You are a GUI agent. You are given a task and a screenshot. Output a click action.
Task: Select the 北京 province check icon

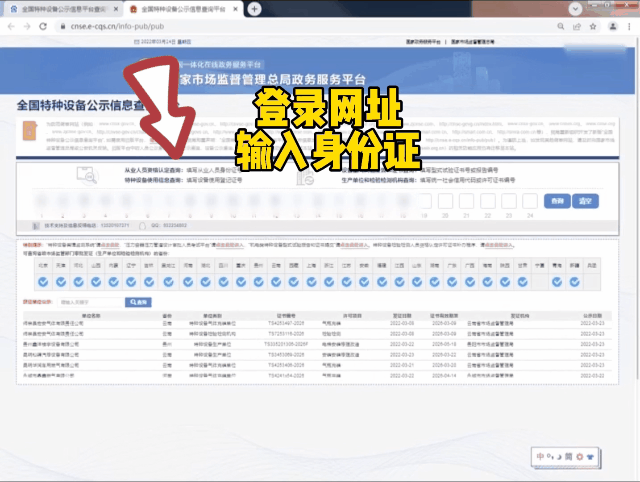[42, 283]
